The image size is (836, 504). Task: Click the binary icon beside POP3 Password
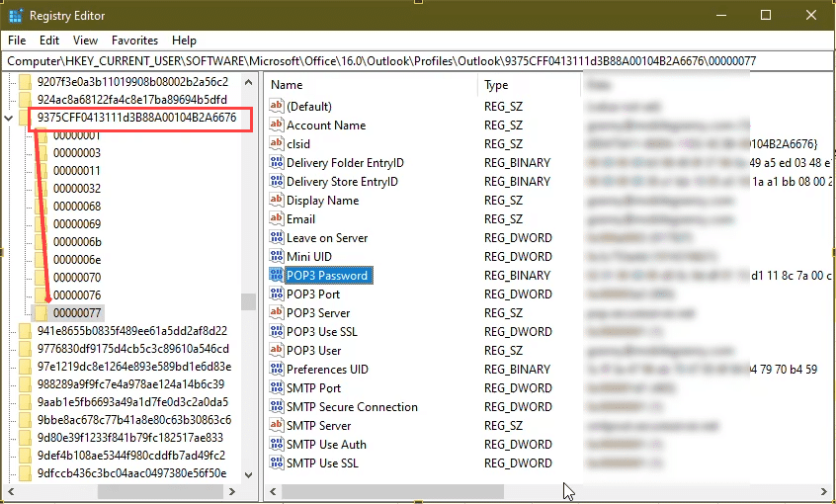277,276
